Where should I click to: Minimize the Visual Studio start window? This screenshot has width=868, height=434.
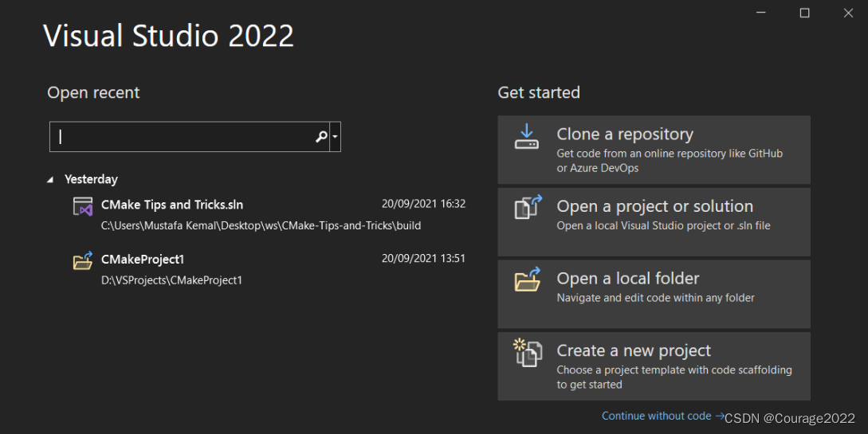coord(761,13)
